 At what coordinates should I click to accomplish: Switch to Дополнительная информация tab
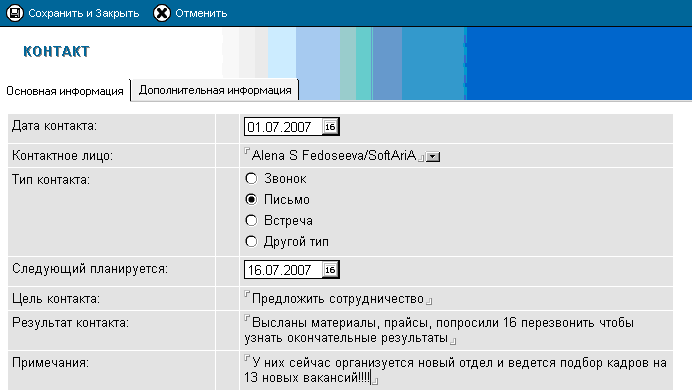(x=215, y=90)
